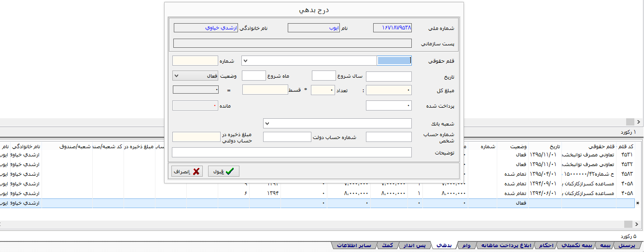Viewport: 644px width, 252px height.
Task: Click the نام خانوادگی column header in grid
Action: click(x=26, y=146)
